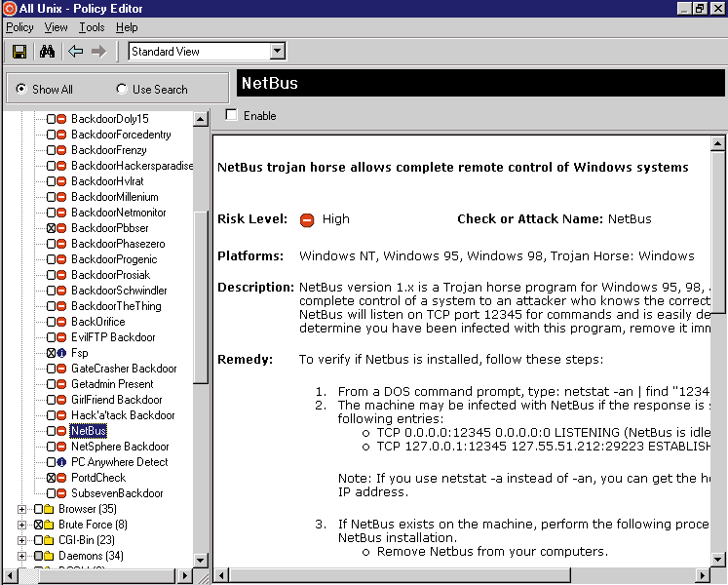The height and width of the screenshot is (585, 728).
Task: Click the tree panel vertical scrollbar thumb
Action: (x=201, y=297)
